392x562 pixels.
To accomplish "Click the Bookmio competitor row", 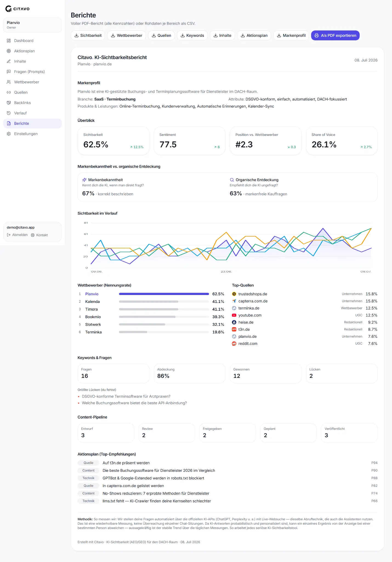I will coord(151,317).
